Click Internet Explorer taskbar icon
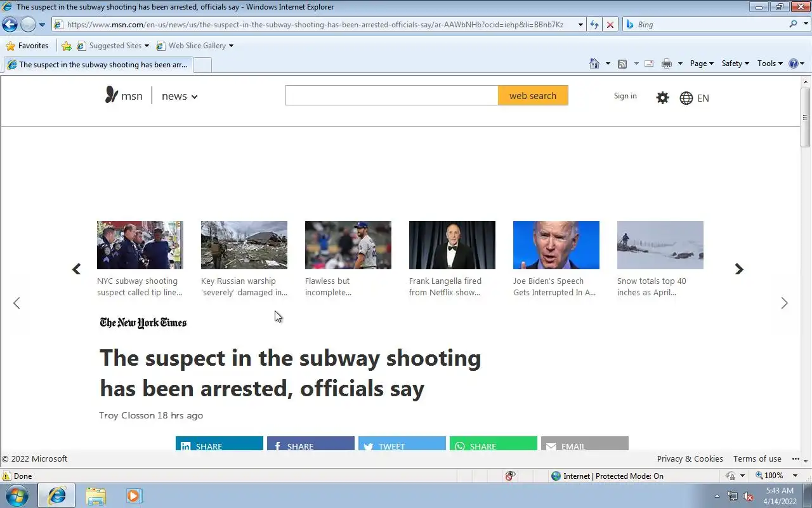The width and height of the screenshot is (812, 508). tap(56, 495)
